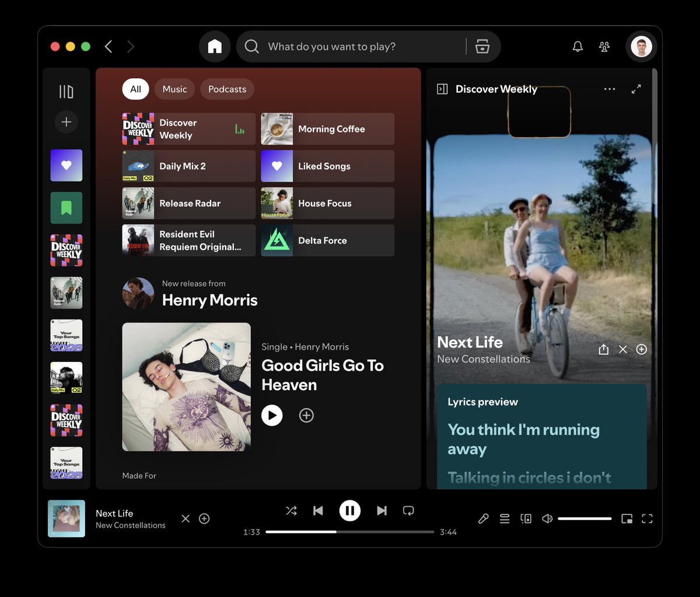Toggle shuffle playback
This screenshot has width=700, height=597.
(x=291, y=511)
